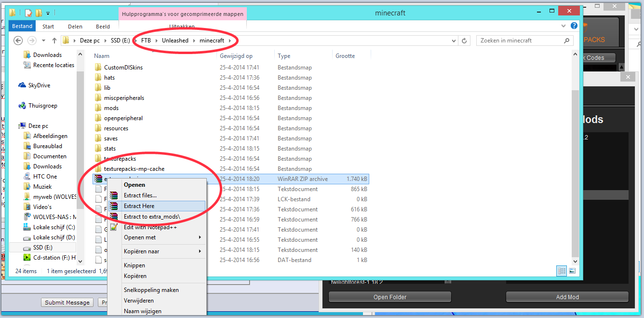
Task: Select the lib folder icon
Action: point(98,88)
